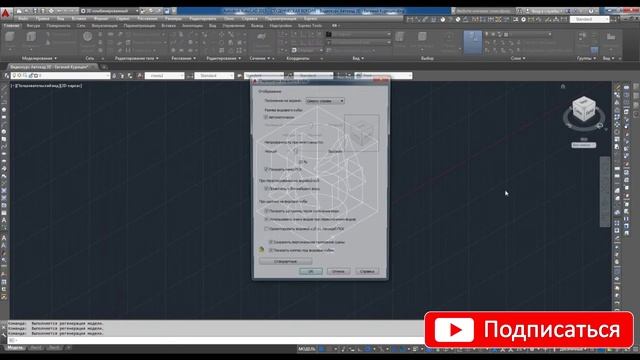
Task: Toggle 'Привязать к ближайшему виду' when dragging checkbox
Action: click(x=266, y=189)
